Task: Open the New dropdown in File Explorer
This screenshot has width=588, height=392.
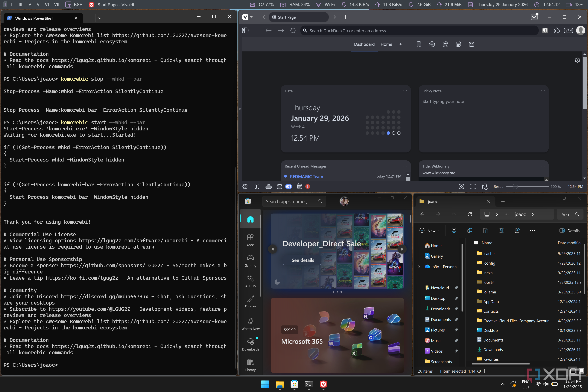Action: click(x=430, y=230)
